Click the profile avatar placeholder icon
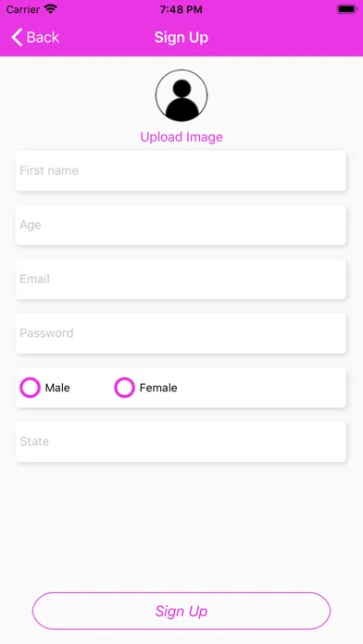 tap(181, 95)
